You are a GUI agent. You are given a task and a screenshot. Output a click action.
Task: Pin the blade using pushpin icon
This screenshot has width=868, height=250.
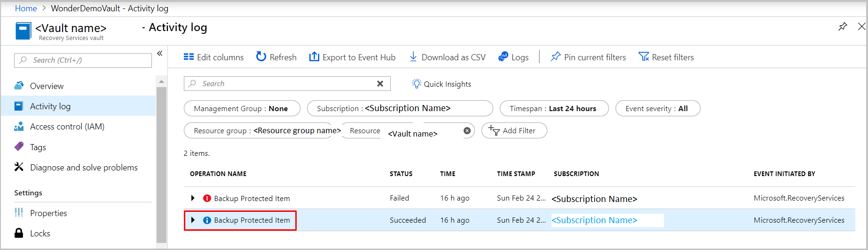843,27
